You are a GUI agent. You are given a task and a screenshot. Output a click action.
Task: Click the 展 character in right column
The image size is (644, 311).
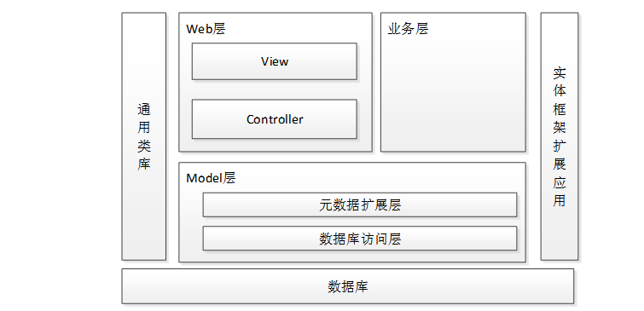pyautogui.click(x=560, y=164)
